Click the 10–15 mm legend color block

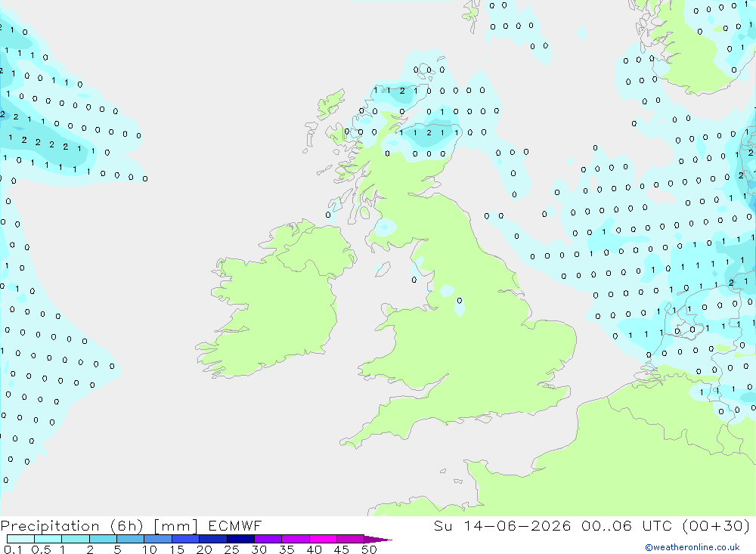click(x=158, y=539)
